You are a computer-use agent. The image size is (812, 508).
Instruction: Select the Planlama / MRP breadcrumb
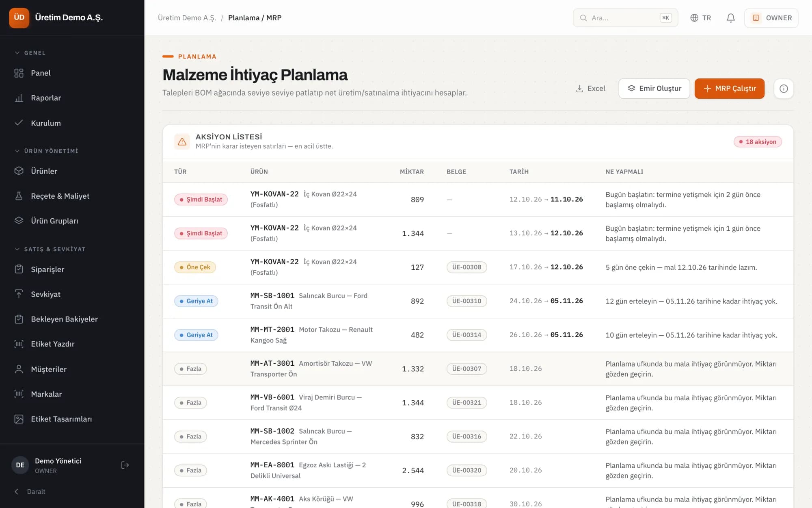pyautogui.click(x=255, y=18)
